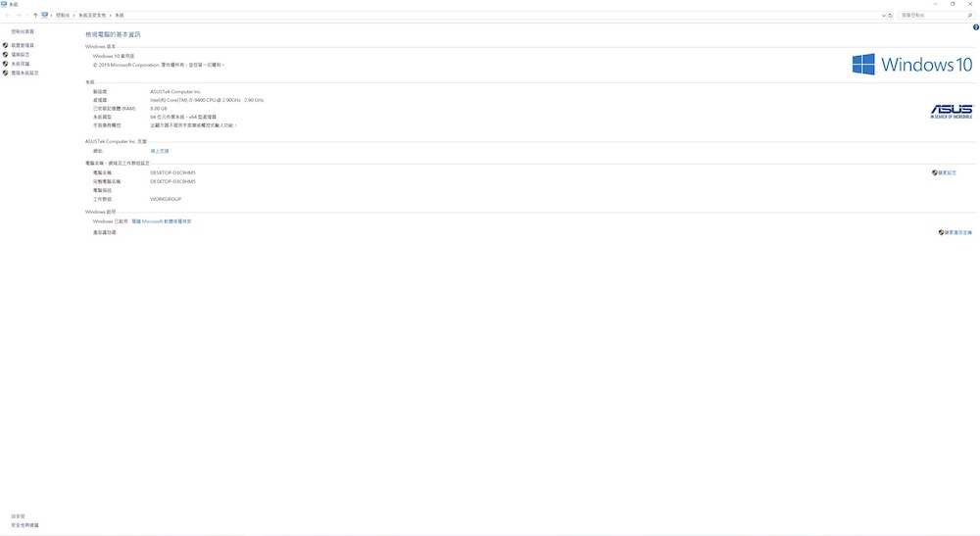This screenshot has height=536, width=980.
Task: Select the 64-bit system type value
Action: coord(183,118)
